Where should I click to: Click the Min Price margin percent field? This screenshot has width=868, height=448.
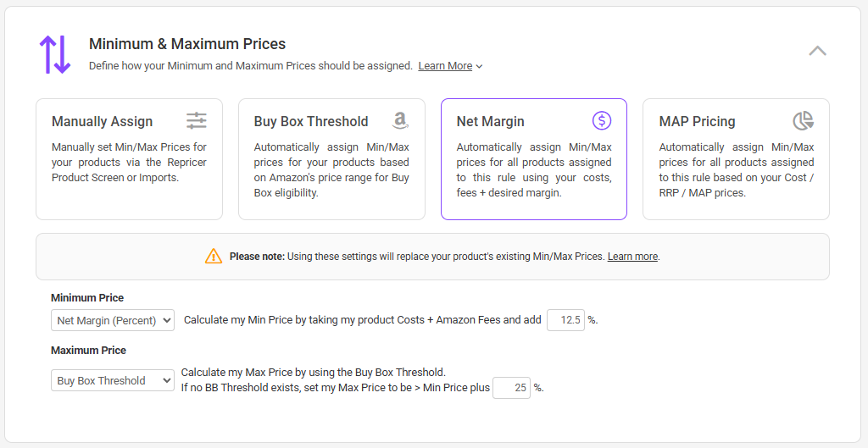[x=565, y=320]
